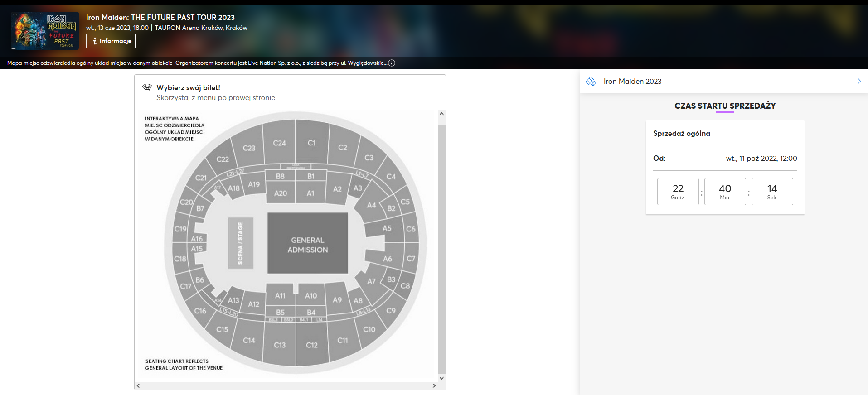Click the horizontal scrollbar under seating map
Viewport: 868px width, 395px height.
coord(286,385)
